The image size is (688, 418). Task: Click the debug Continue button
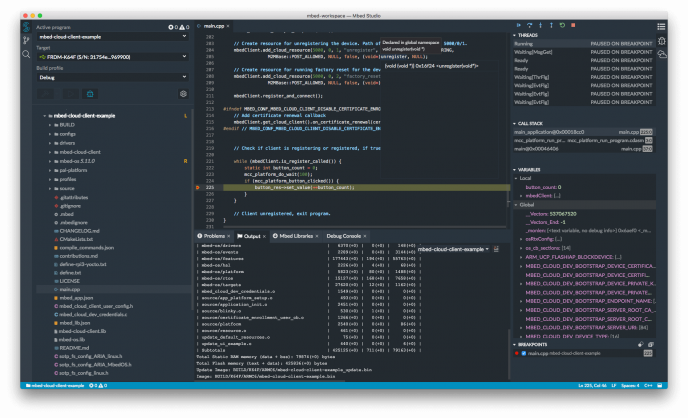(518, 23)
